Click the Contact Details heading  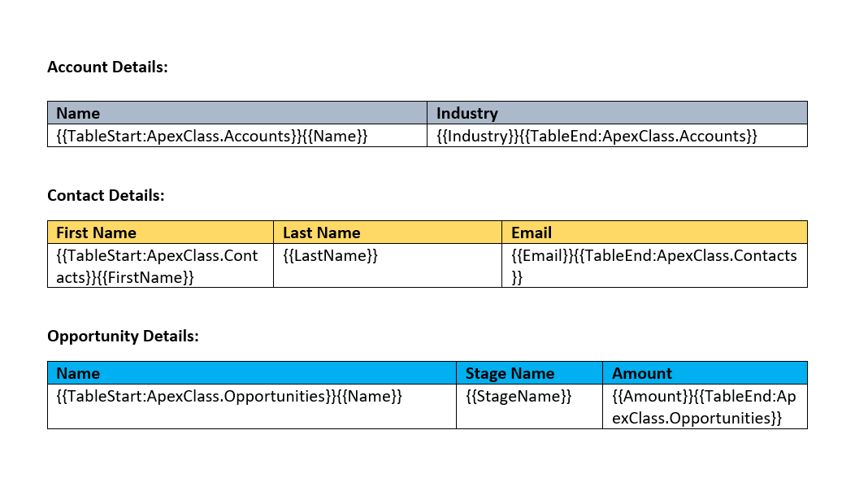click(106, 195)
